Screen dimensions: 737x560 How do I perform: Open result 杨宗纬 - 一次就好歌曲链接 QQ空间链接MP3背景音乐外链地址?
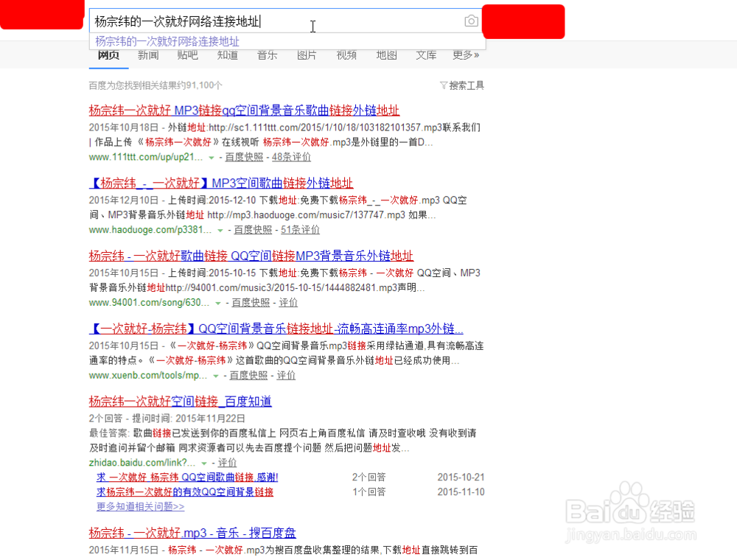pyautogui.click(x=251, y=256)
